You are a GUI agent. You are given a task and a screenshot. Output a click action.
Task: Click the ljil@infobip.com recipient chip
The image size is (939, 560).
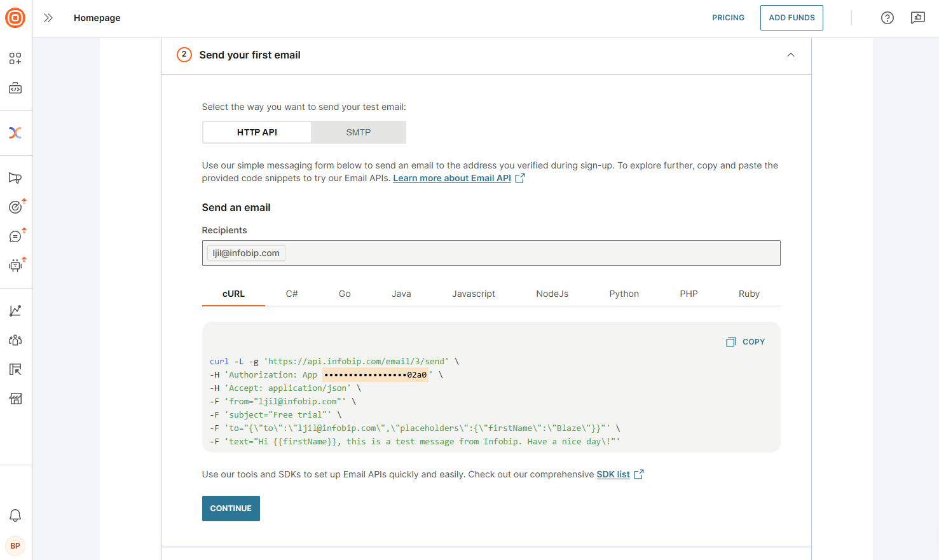pos(246,253)
